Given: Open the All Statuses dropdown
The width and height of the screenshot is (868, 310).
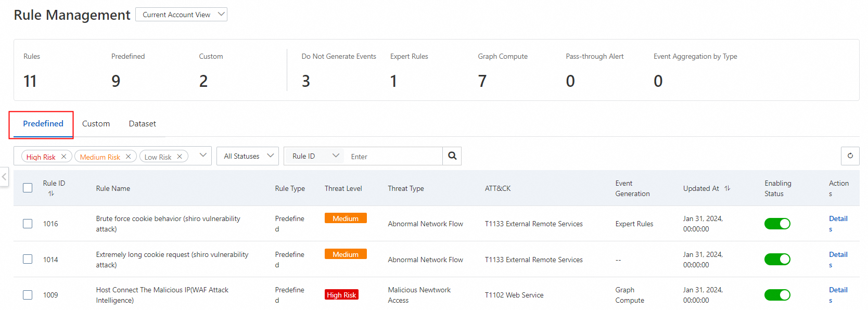Looking at the screenshot, I should [248, 156].
